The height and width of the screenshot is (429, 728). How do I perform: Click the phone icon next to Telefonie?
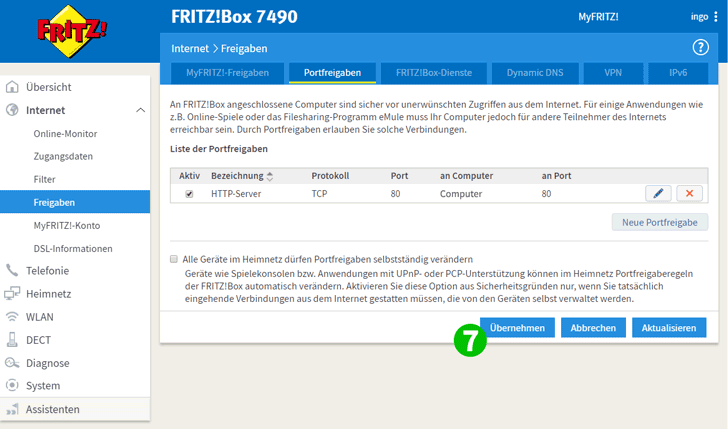[x=12, y=270]
